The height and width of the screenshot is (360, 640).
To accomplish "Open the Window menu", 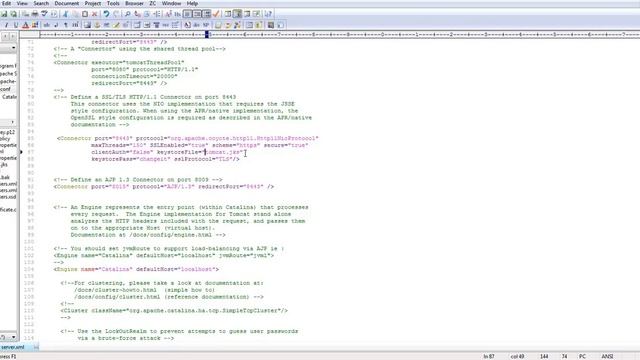I will coord(171,3).
